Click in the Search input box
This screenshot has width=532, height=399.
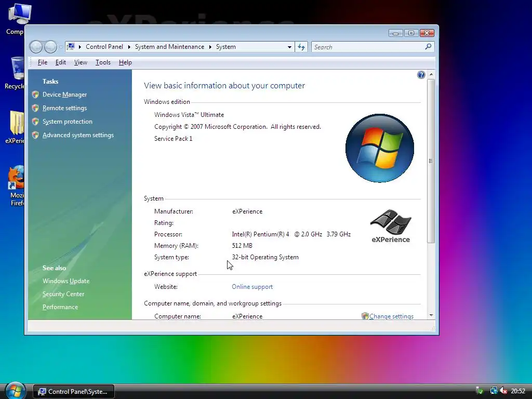pyautogui.click(x=368, y=47)
